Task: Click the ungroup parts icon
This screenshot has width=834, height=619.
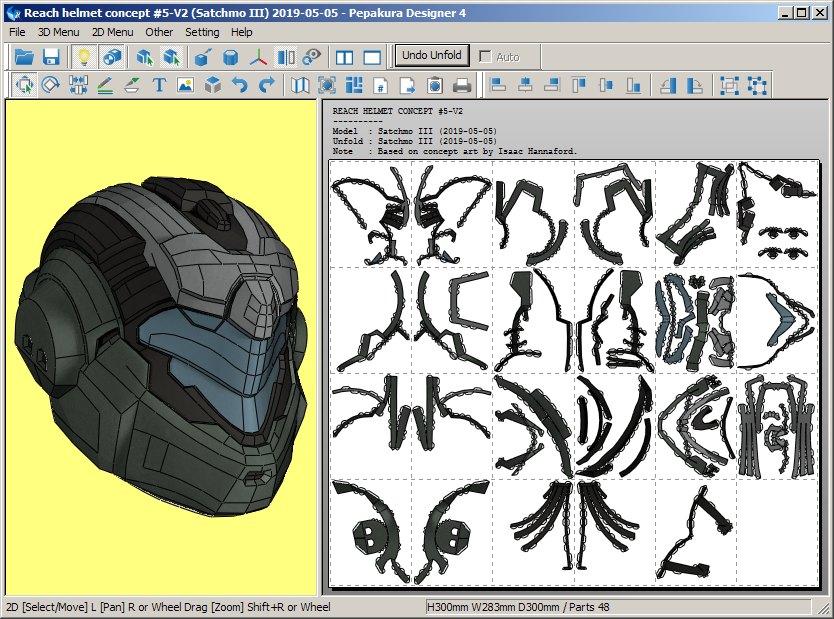Action: coord(756,85)
